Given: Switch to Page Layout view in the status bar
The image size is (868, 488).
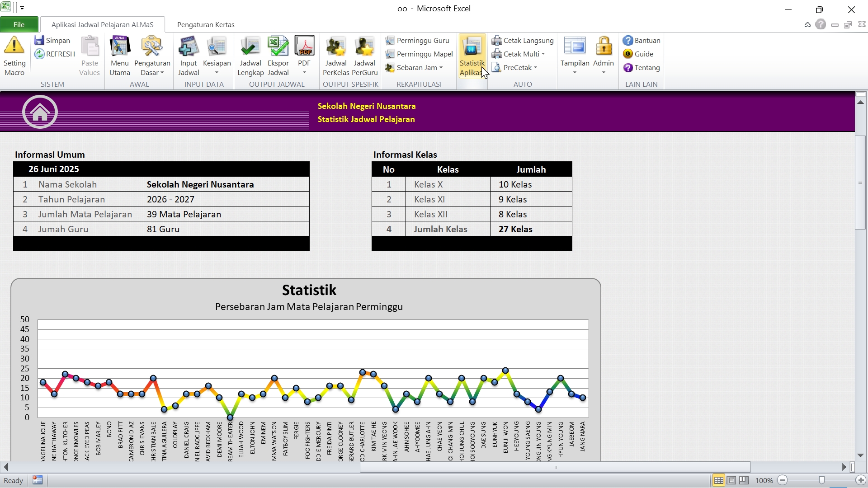Looking at the screenshot, I should (x=731, y=480).
